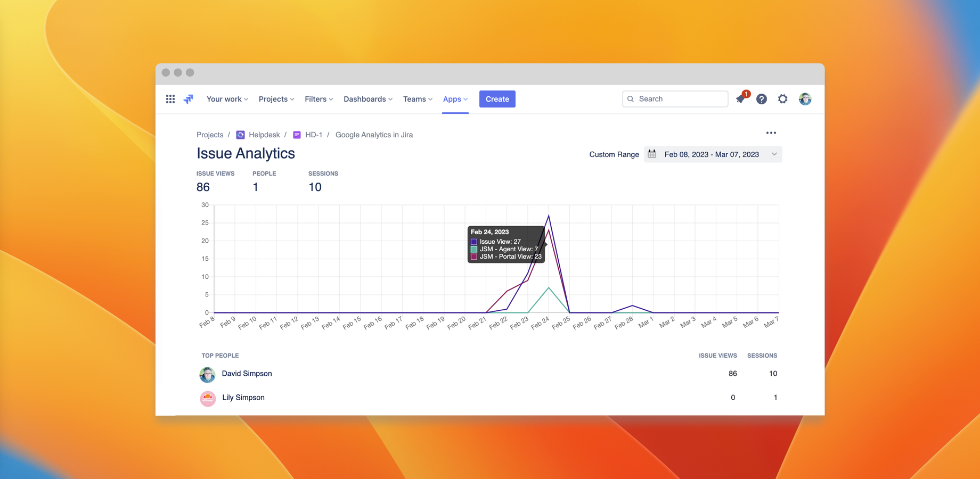Select the date range Feb 08 - Mar 07
Screen dimensions: 980x479
pyautogui.click(x=713, y=154)
